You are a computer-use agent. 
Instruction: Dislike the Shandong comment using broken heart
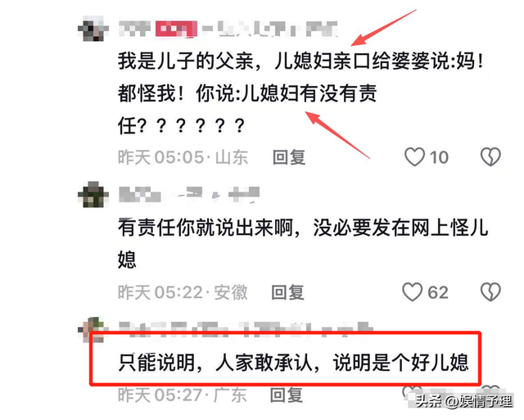[x=490, y=156]
